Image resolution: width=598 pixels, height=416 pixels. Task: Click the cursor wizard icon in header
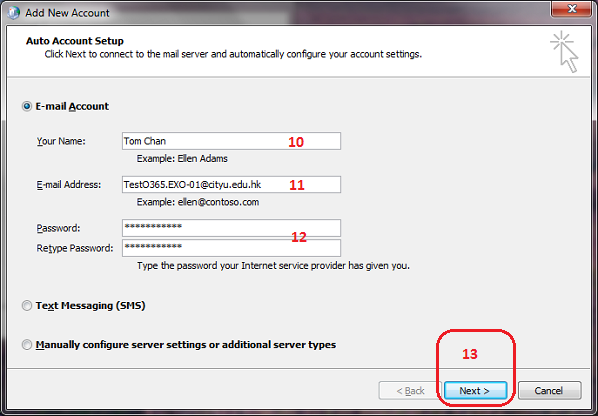tap(564, 52)
